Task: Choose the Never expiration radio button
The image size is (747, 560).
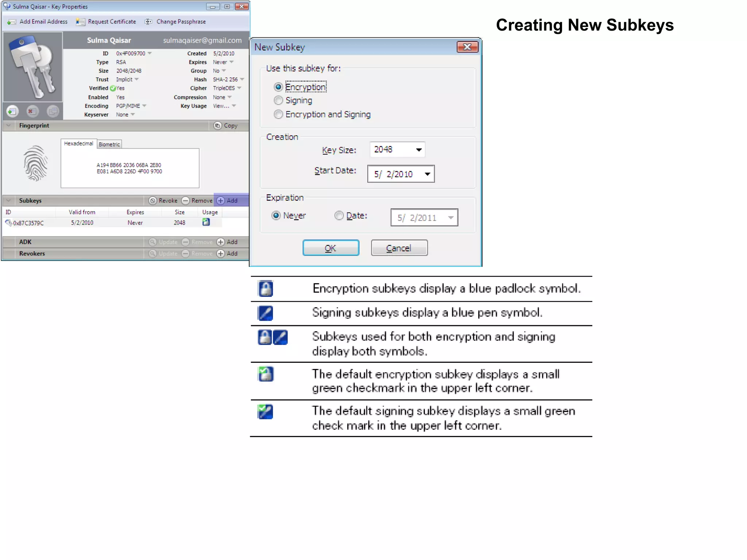Action: pos(276,215)
